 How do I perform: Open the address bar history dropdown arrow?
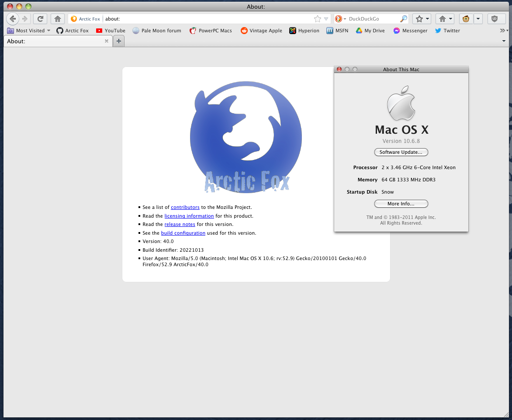(326, 19)
